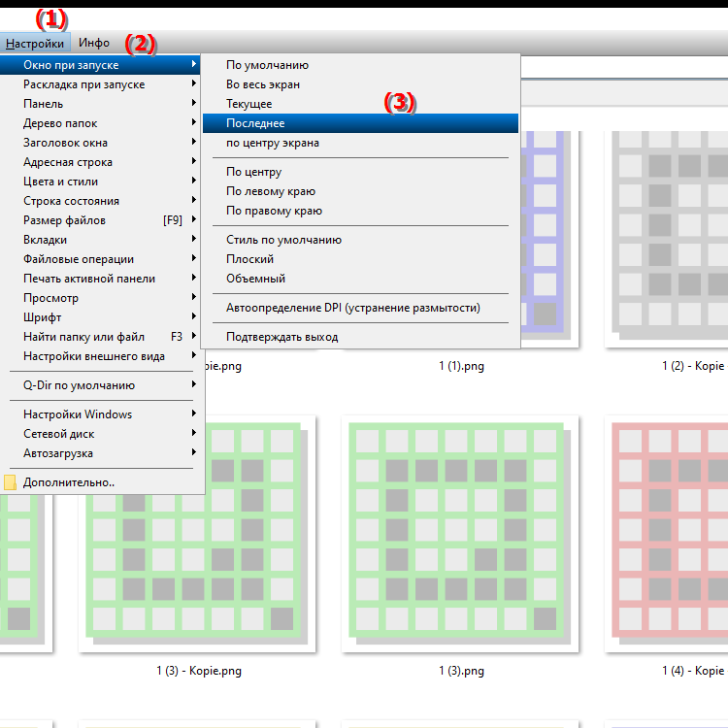Expand Адресная строка submenu

[x=100, y=162]
